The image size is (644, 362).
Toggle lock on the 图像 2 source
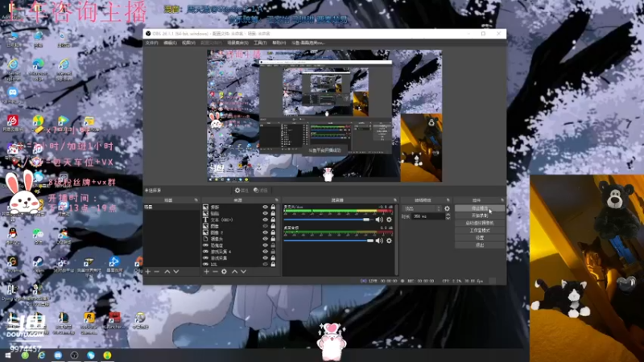pyautogui.click(x=273, y=232)
